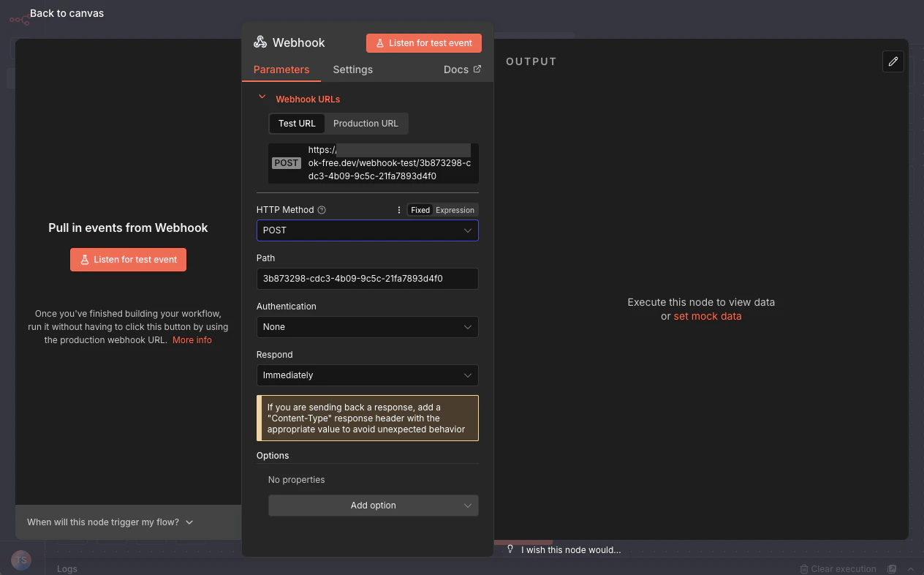Set HTTP Method mode to Fixed

click(420, 210)
